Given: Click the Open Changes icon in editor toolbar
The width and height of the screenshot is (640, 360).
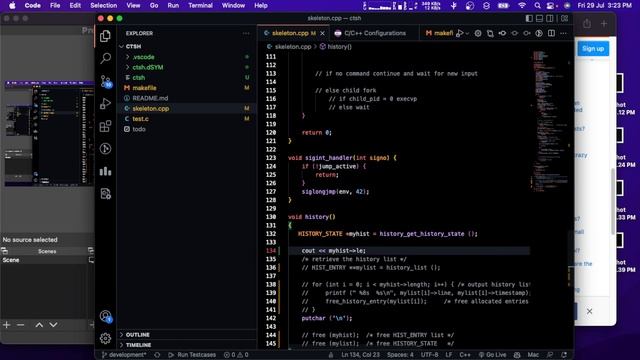Looking at the screenshot, I should [490, 33].
